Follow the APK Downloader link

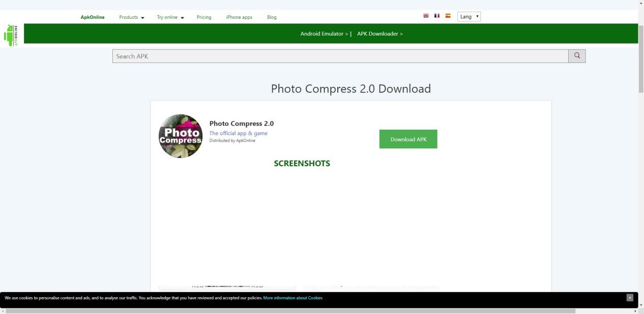pos(379,34)
